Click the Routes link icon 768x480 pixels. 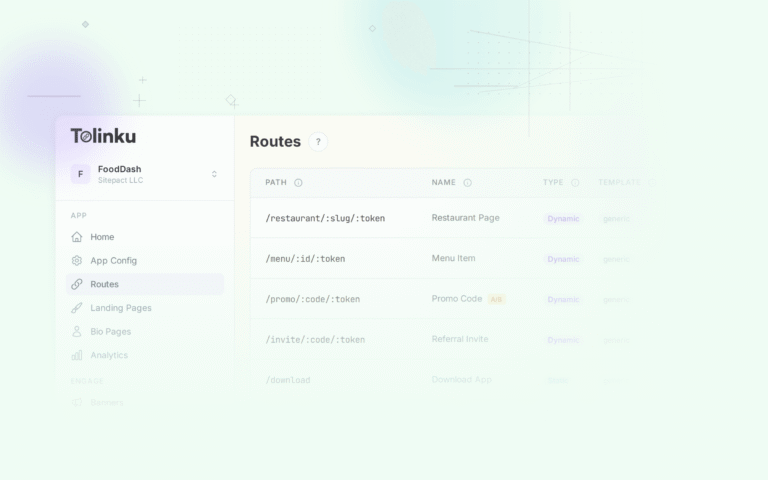point(77,284)
